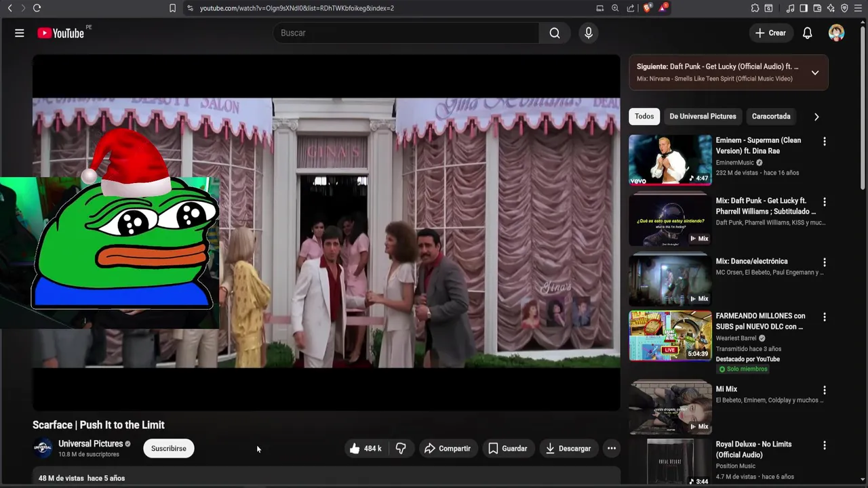The width and height of the screenshot is (868, 488).
Task: Open the site settings icon in address bar
Action: tap(190, 8)
